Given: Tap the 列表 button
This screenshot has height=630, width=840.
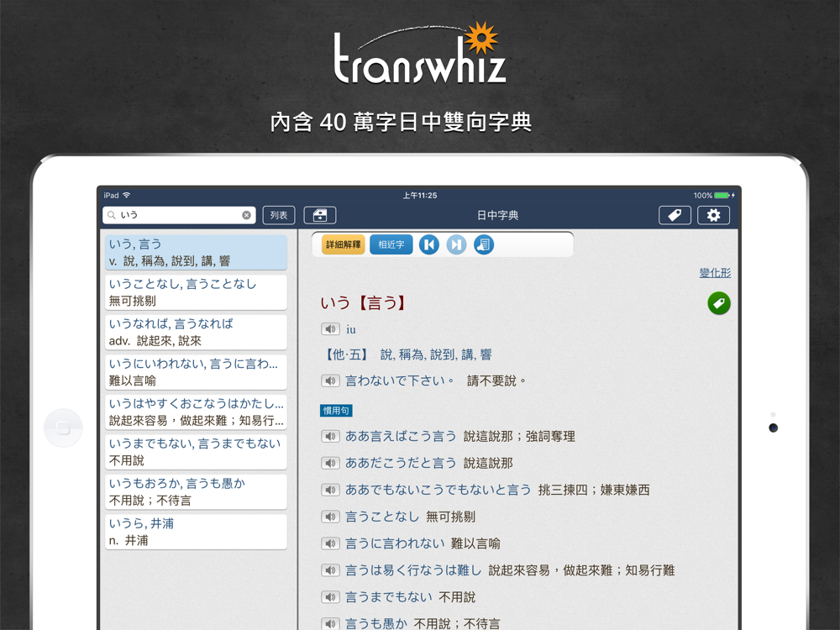Looking at the screenshot, I should 279,215.
